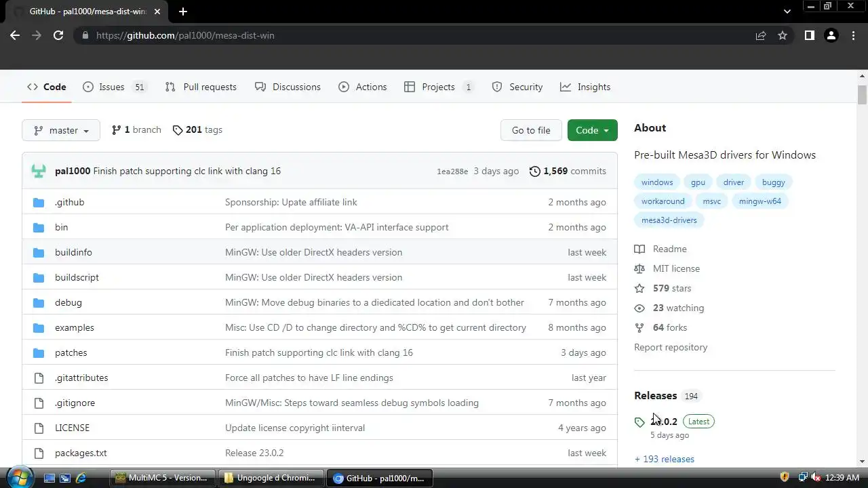
Task: Open the 1,569 commits history
Action: [x=568, y=171]
